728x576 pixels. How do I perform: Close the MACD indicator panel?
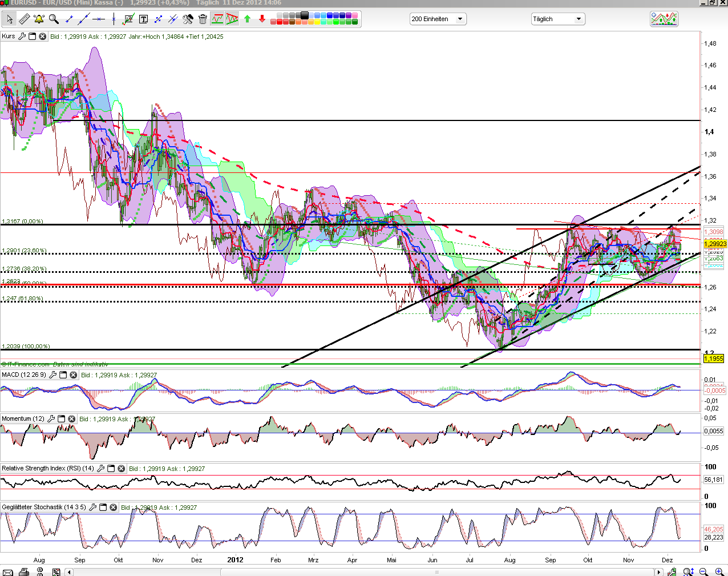pyautogui.click(x=73, y=375)
